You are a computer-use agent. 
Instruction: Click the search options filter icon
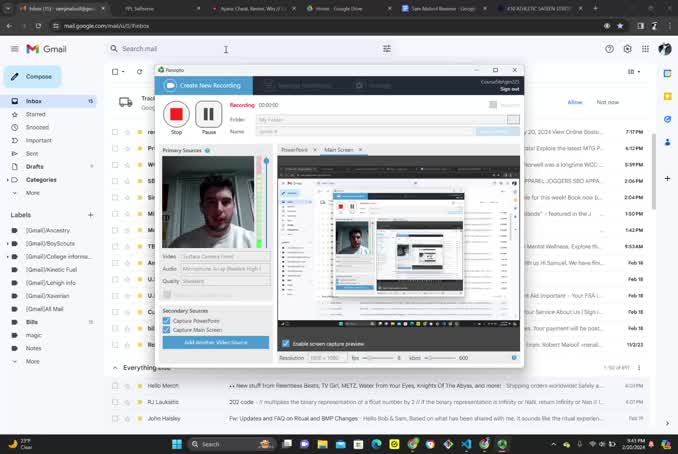point(387,48)
